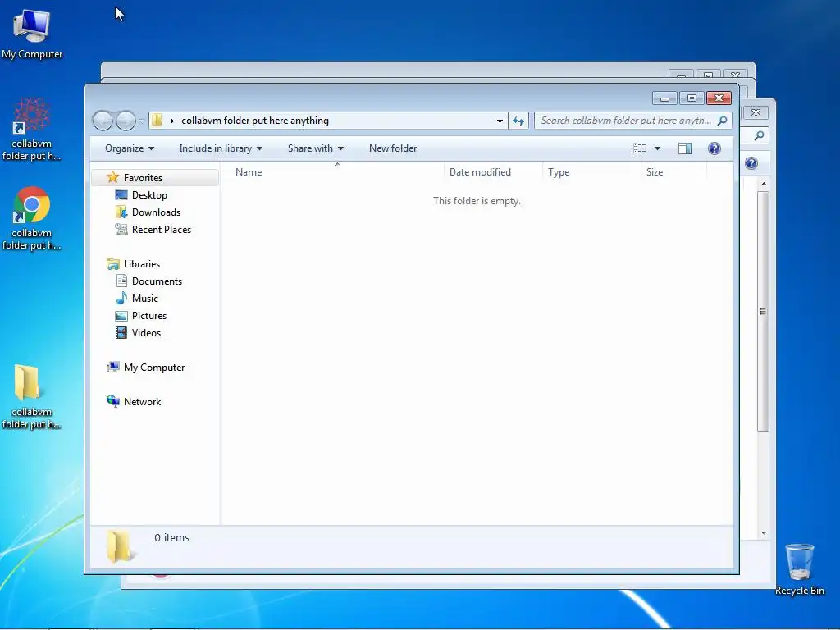
Task: Open the Music library
Action: click(x=144, y=299)
